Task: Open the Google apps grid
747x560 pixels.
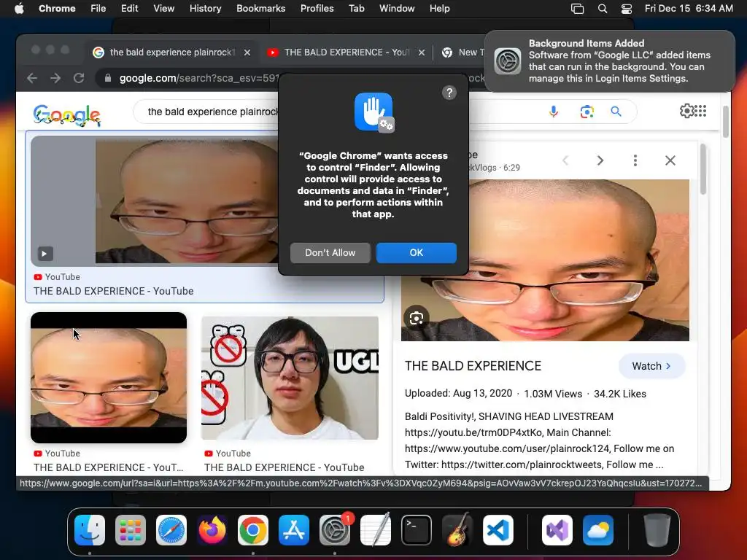Action: (701, 111)
